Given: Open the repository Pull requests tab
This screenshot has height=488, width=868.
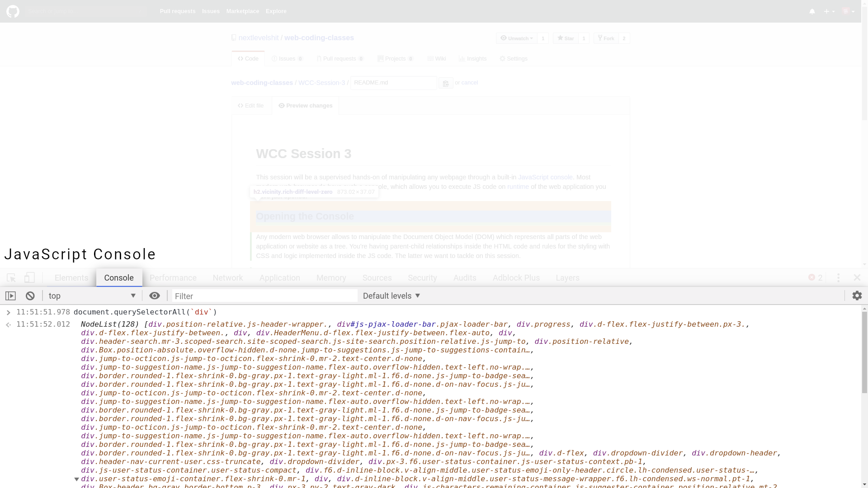Looking at the screenshot, I should pos(340,59).
